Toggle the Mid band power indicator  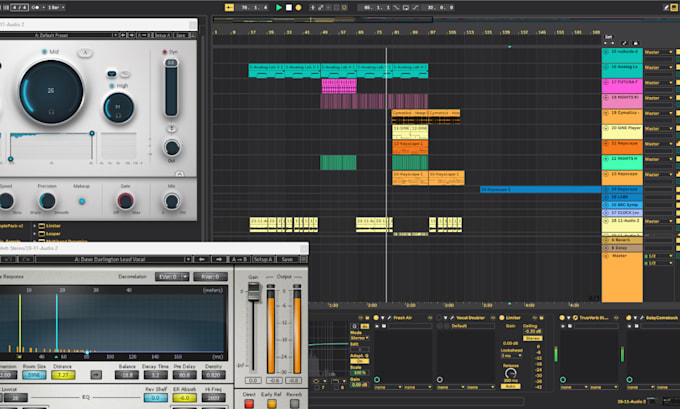pos(44,52)
